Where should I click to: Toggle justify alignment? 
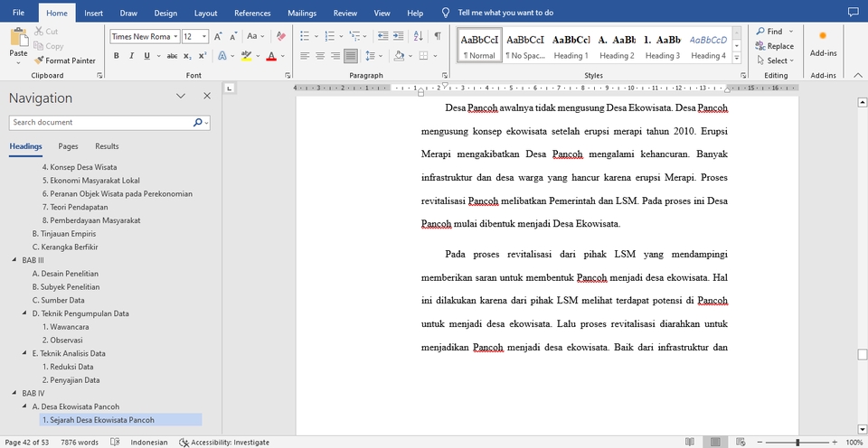(351, 56)
